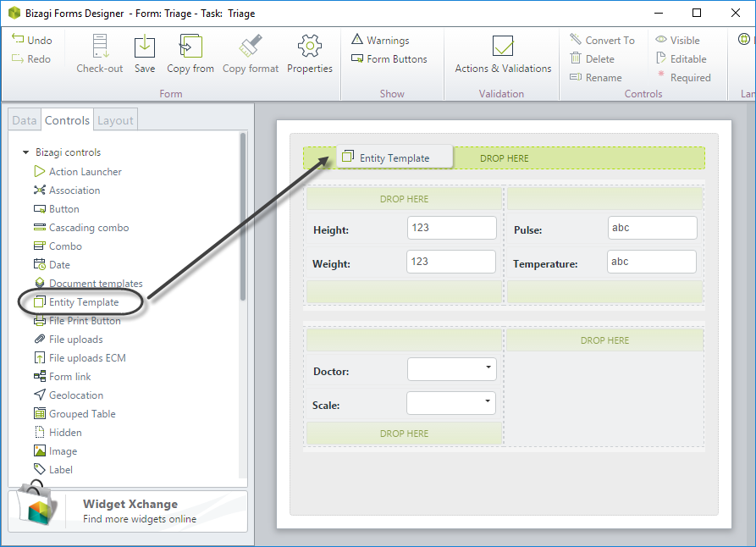This screenshot has width=756, height=547.
Task: Toggle the Visible property
Action: [x=677, y=40]
